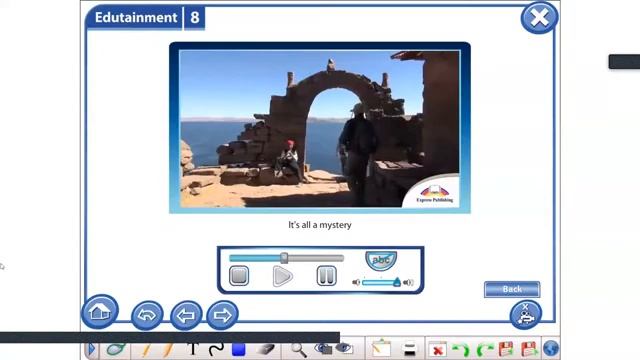Select the freehand curve line tool
Screen dimensions: 640x360
tap(216, 349)
